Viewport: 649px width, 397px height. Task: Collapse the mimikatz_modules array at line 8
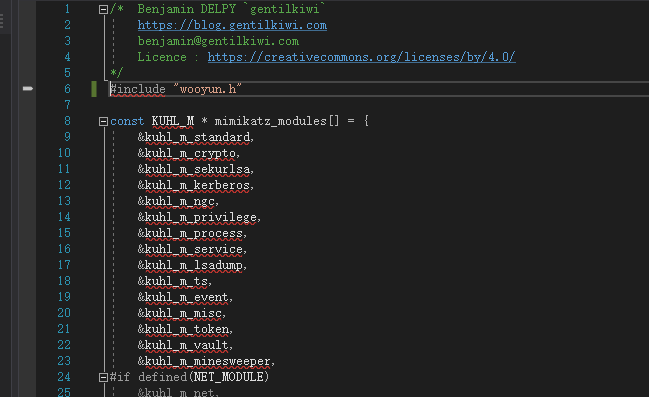[x=103, y=121]
